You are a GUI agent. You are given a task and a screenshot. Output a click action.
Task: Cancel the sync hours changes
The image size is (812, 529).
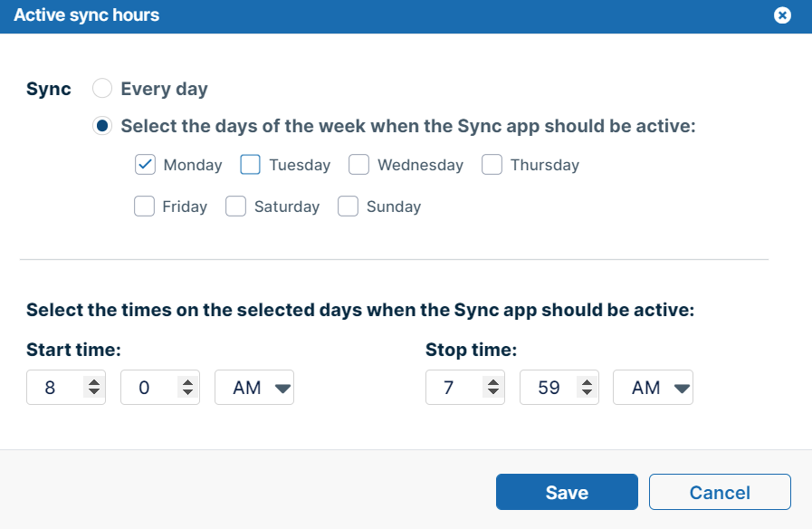720,493
